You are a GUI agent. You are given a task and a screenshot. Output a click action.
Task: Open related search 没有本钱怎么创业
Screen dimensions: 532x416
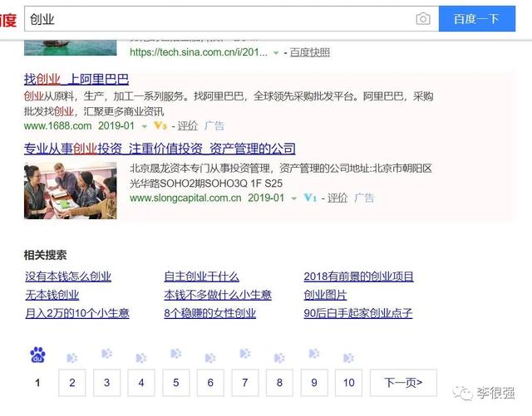pyautogui.click(x=68, y=277)
